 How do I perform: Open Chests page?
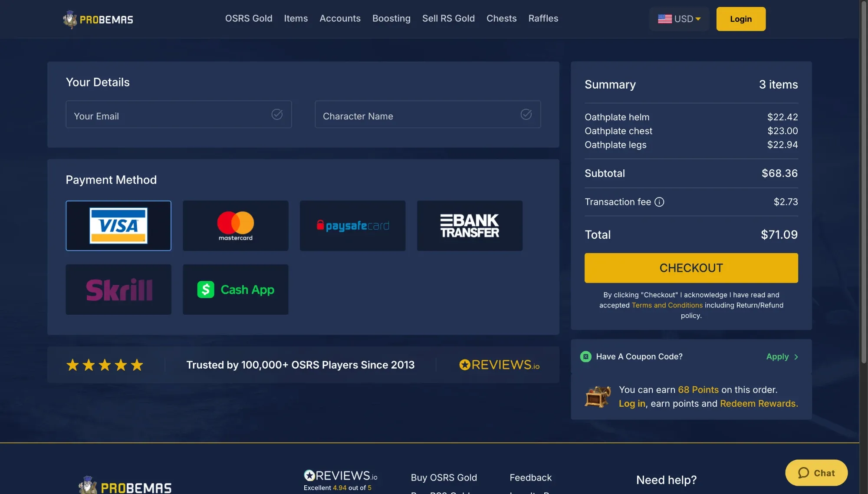pyautogui.click(x=501, y=19)
